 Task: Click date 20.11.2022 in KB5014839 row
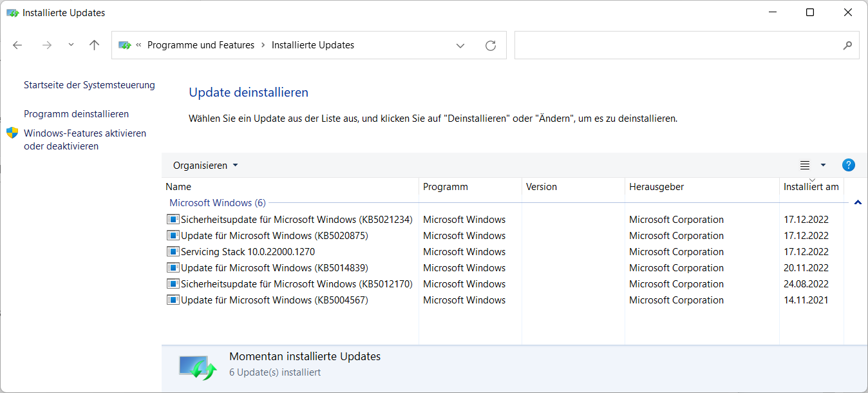pyautogui.click(x=806, y=268)
